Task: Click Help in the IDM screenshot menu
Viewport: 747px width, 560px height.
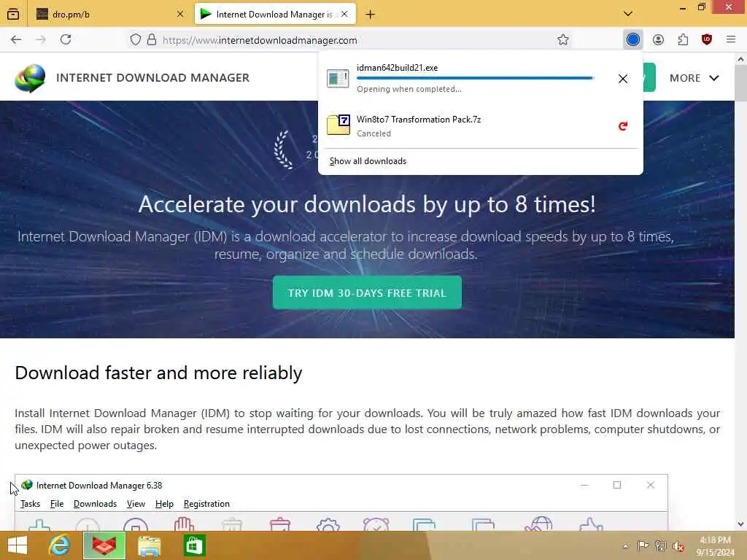Action: point(164,504)
